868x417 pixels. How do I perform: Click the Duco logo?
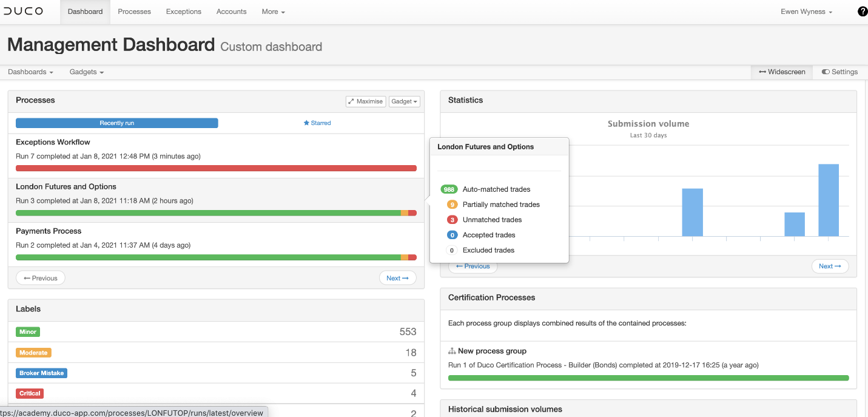24,11
